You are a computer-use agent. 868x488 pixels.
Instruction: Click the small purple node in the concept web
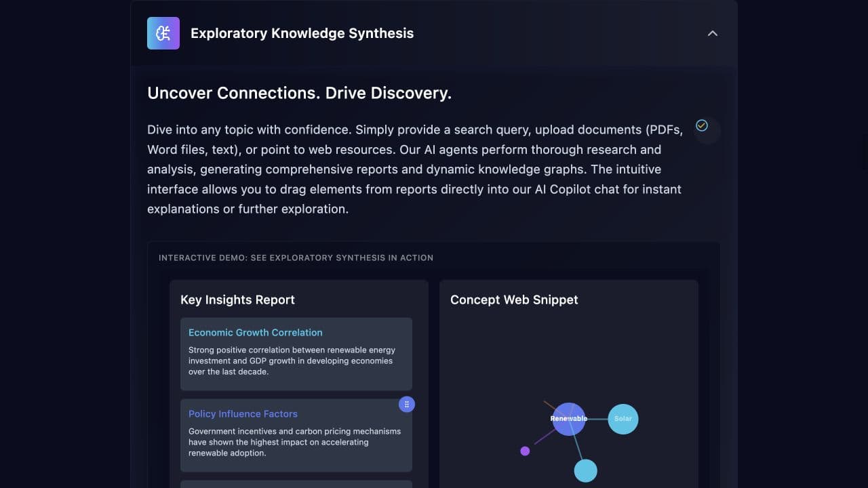(525, 451)
